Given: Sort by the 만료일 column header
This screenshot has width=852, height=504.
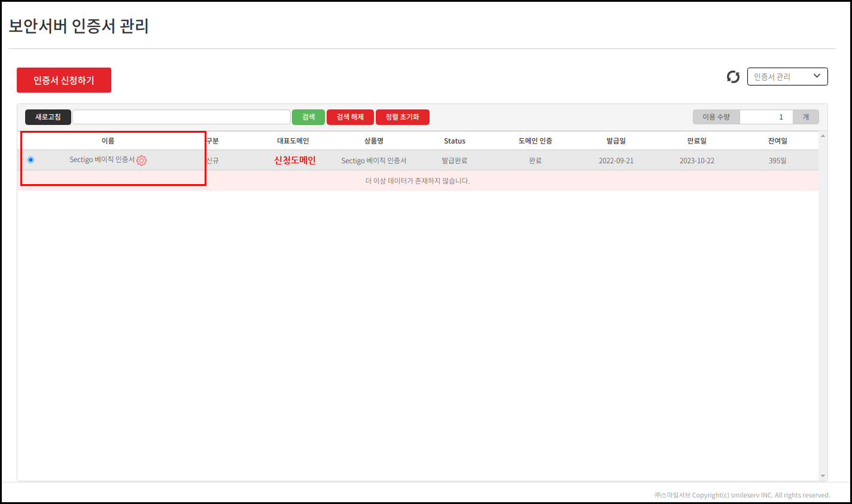Looking at the screenshot, I should point(697,141).
